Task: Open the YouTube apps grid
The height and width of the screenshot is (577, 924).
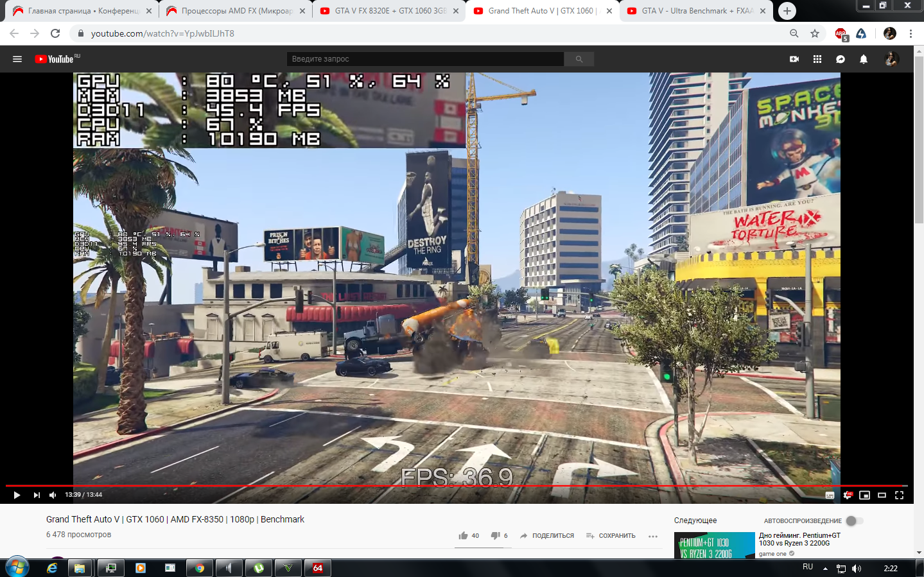Action: click(x=817, y=59)
